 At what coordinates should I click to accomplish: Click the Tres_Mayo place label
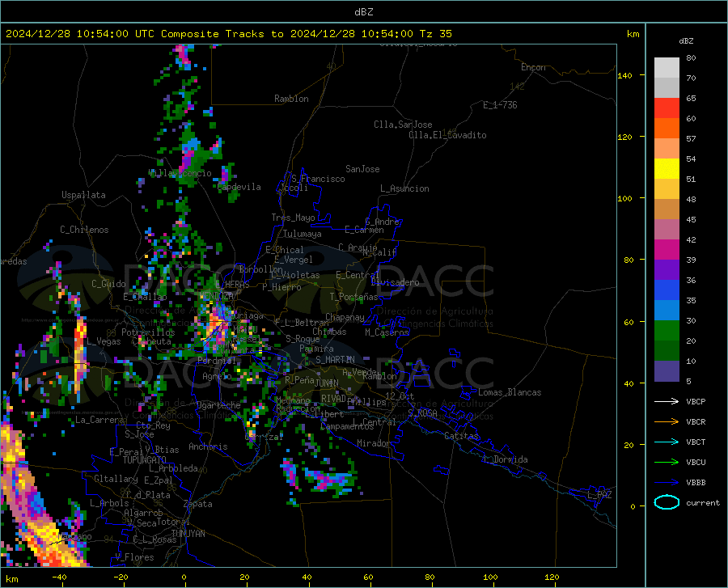click(x=293, y=218)
